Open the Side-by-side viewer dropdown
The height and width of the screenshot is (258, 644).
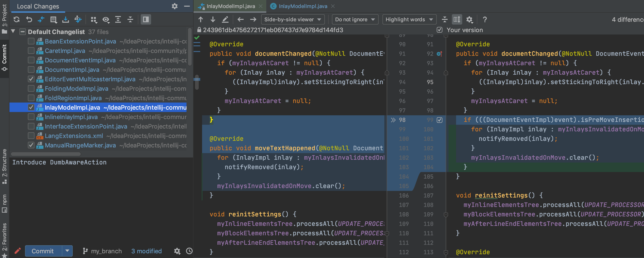pyautogui.click(x=293, y=20)
